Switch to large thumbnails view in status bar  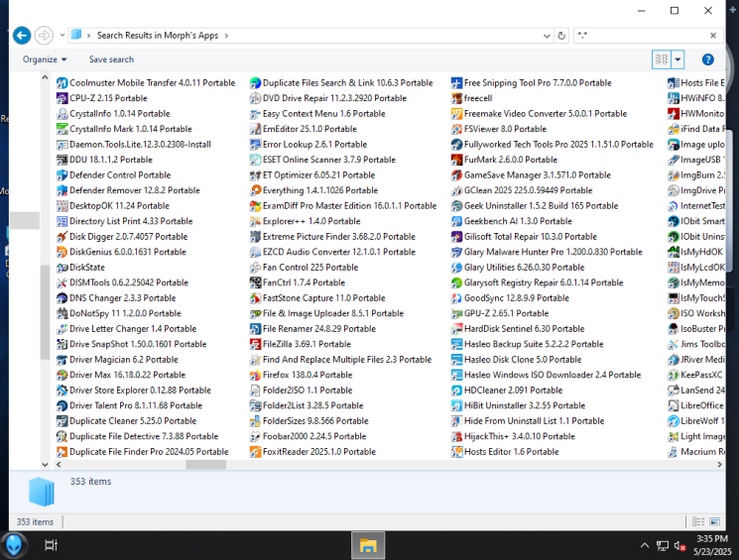pyautogui.click(x=715, y=522)
